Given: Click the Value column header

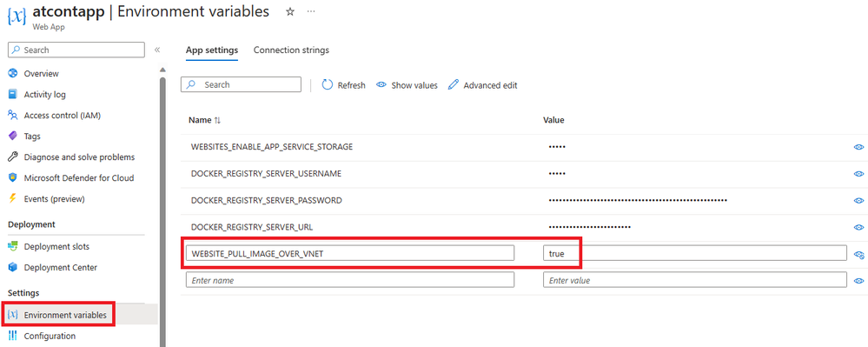Looking at the screenshot, I should [553, 120].
